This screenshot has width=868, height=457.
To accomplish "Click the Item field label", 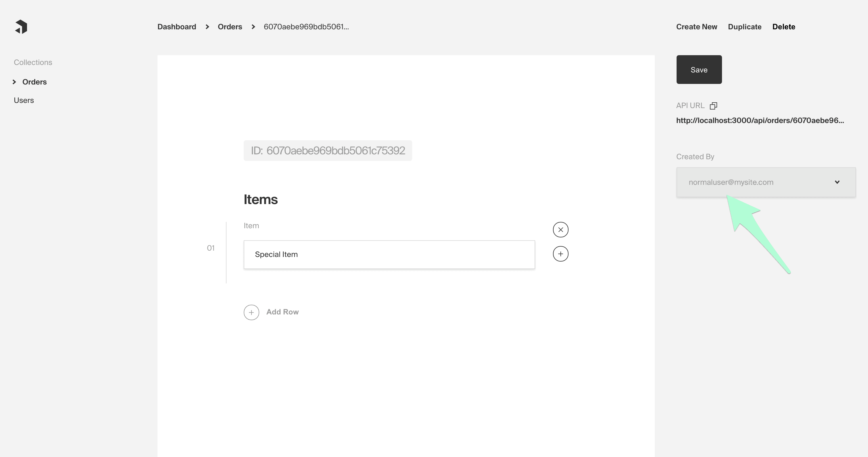I will click(x=251, y=226).
